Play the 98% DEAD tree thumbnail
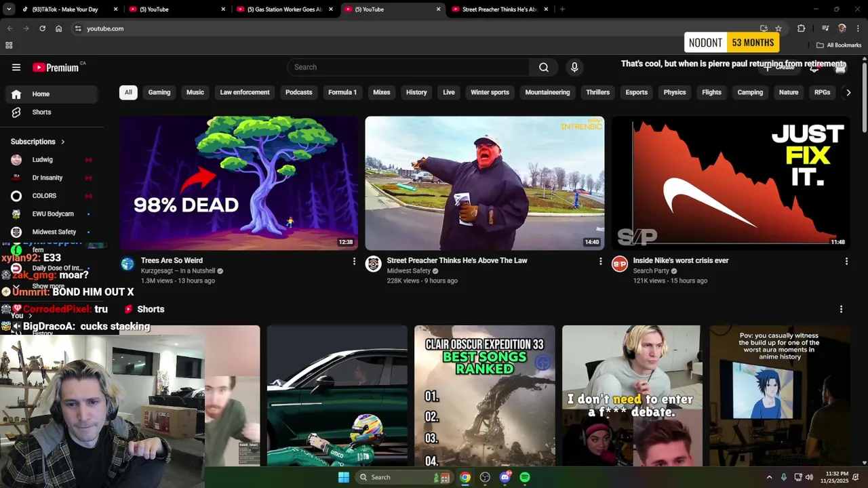Screen dimensions: 868x488 (239, 183)
